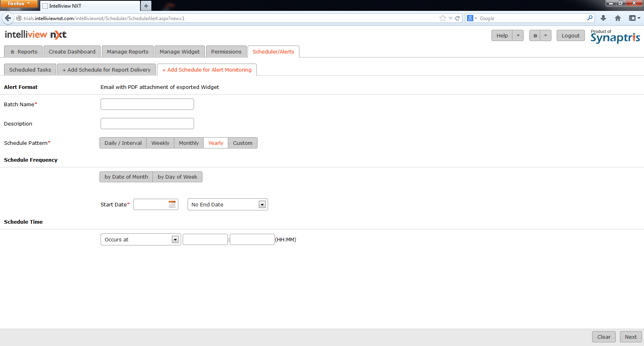Click the Clear button
The width and height of the screenshot is (644, 346).
coord(604,337)
